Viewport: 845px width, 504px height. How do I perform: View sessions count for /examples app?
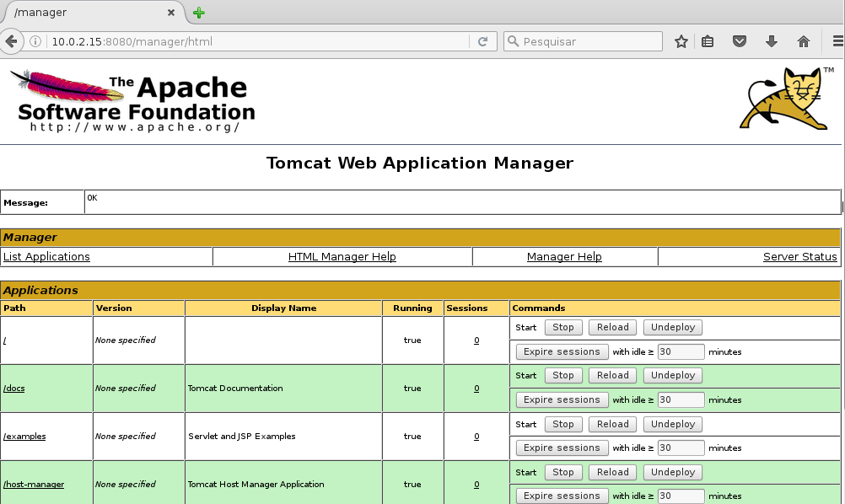tap(476, 437)
